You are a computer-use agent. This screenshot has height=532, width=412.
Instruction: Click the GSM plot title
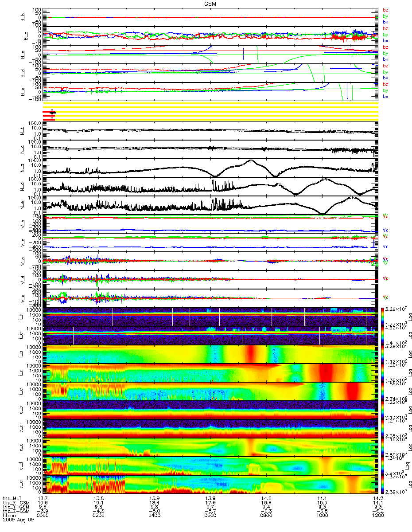click(x=210, y=4)
